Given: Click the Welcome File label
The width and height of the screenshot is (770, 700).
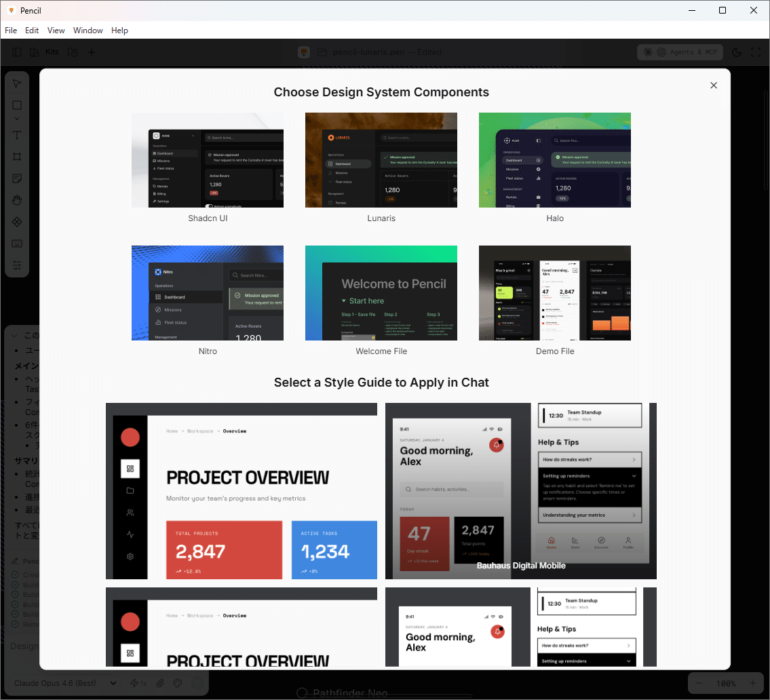Looking at the screenshot, I should coord(381,351).
